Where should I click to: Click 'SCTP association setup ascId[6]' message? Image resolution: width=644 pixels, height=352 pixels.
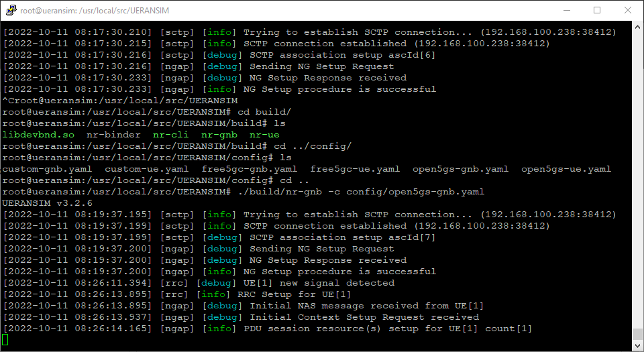click(343, 55)
